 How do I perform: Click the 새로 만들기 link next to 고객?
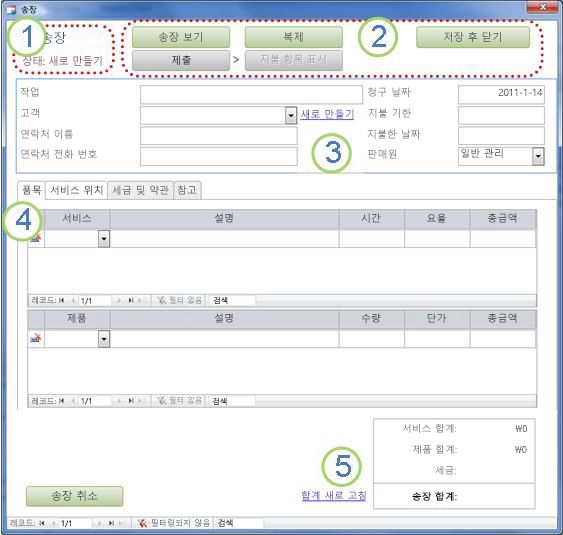click(x=327, y=114)
